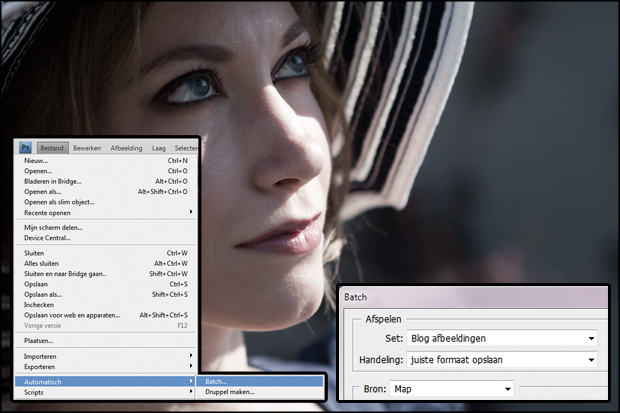Select Bladeren in Bridge... menu entry
The width and height of the screenshot is (620, 413).
pos(53,181)
